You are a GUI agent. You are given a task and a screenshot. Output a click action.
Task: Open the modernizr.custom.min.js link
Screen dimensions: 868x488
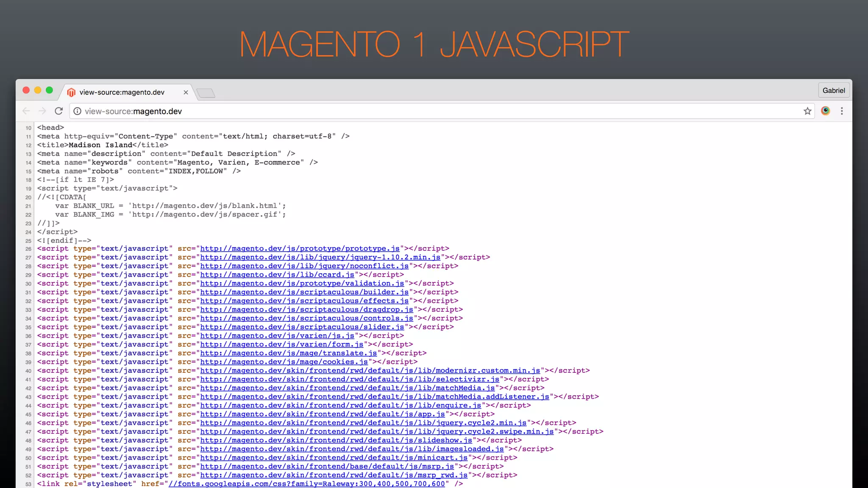click(x=370, y=371)
